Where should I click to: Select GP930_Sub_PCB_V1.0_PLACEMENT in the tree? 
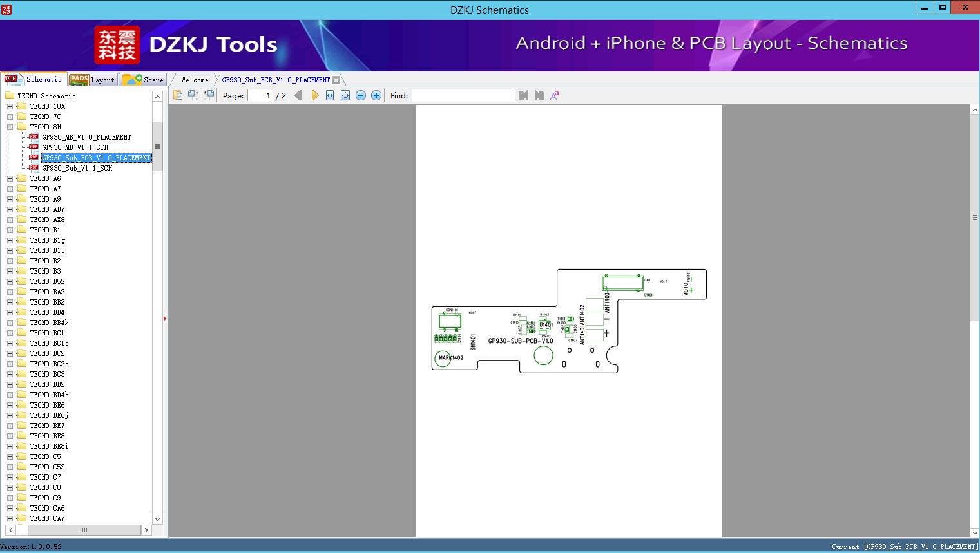(96, 158)
